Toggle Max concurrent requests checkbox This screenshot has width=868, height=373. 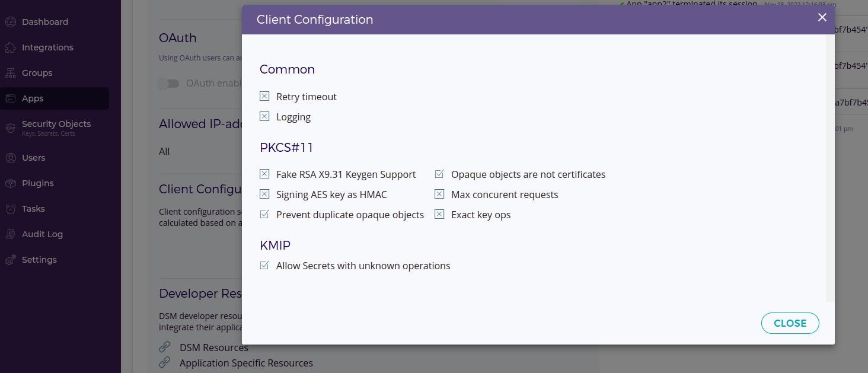pyautogui.click(x=439, y=194)
